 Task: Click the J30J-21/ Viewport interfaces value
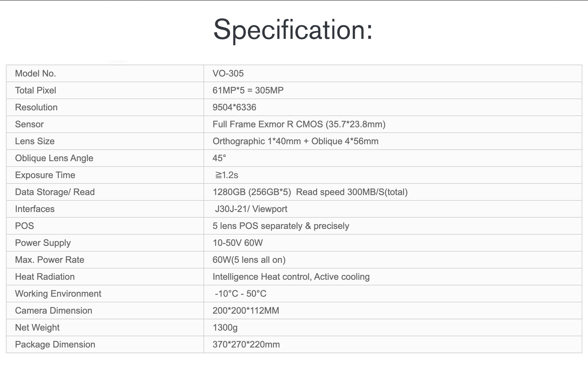click(x=251, y=209)
